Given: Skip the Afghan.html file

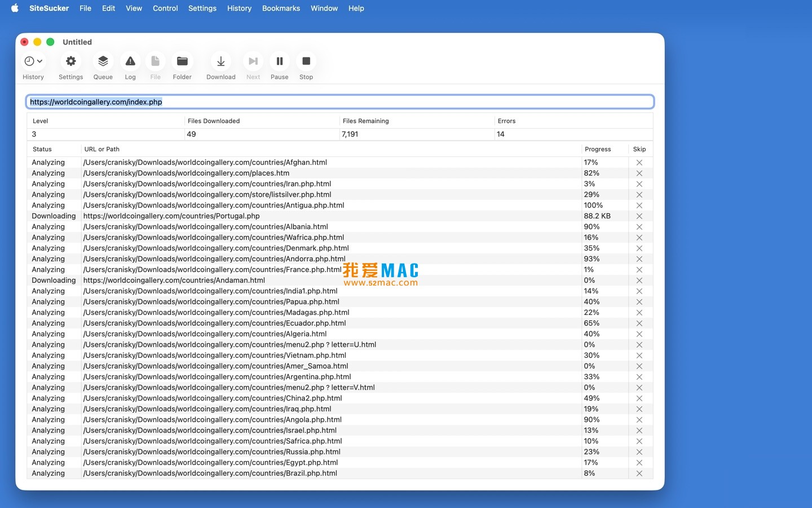Looking at the screenshot, I should [639, 162].
